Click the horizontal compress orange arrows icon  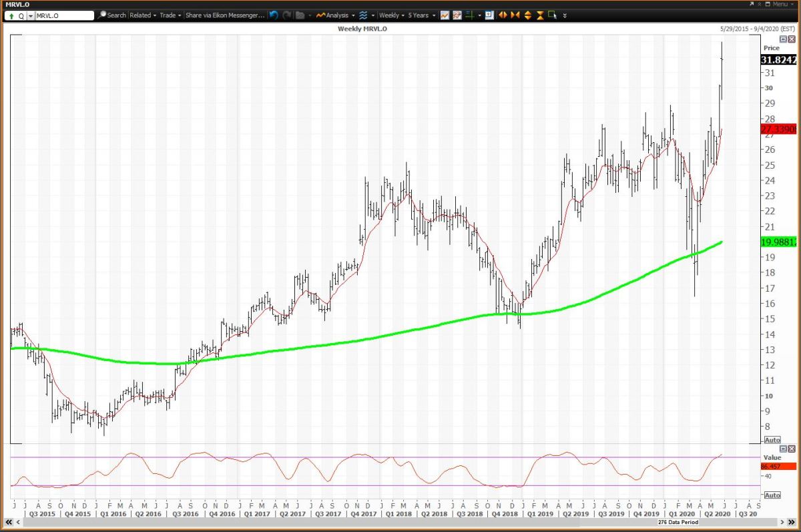[515, 15]
